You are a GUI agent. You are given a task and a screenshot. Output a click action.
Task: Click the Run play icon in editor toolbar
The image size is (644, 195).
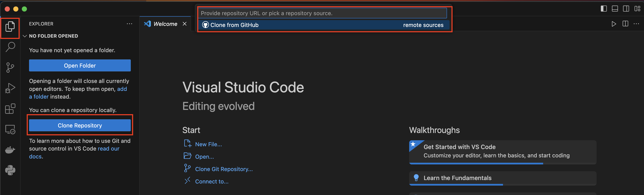coord(614,24)
